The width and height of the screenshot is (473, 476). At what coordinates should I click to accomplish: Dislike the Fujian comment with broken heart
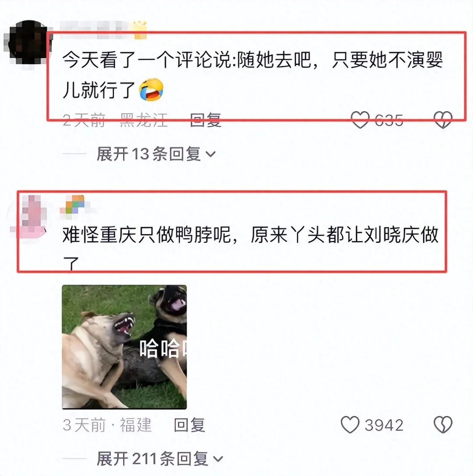point(443,424)
